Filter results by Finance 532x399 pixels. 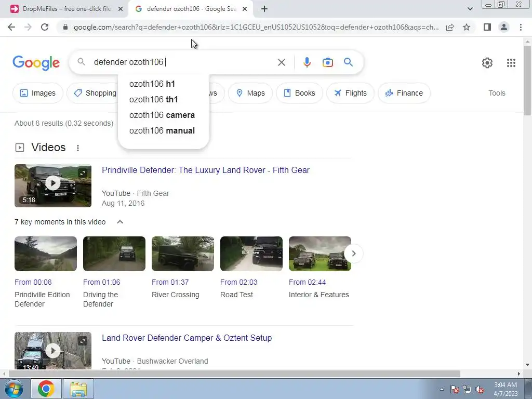(x=404, y=93)
